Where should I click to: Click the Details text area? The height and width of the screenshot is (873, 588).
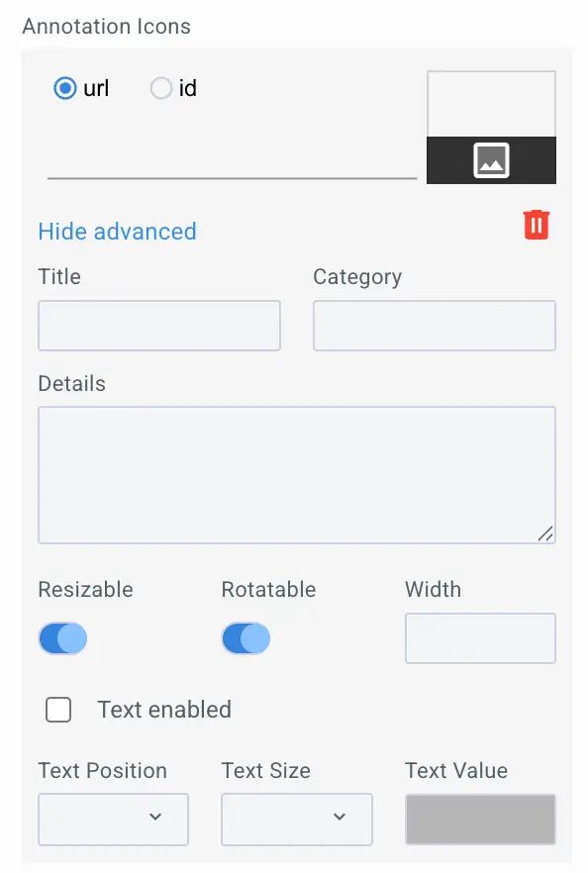[297, 473]
